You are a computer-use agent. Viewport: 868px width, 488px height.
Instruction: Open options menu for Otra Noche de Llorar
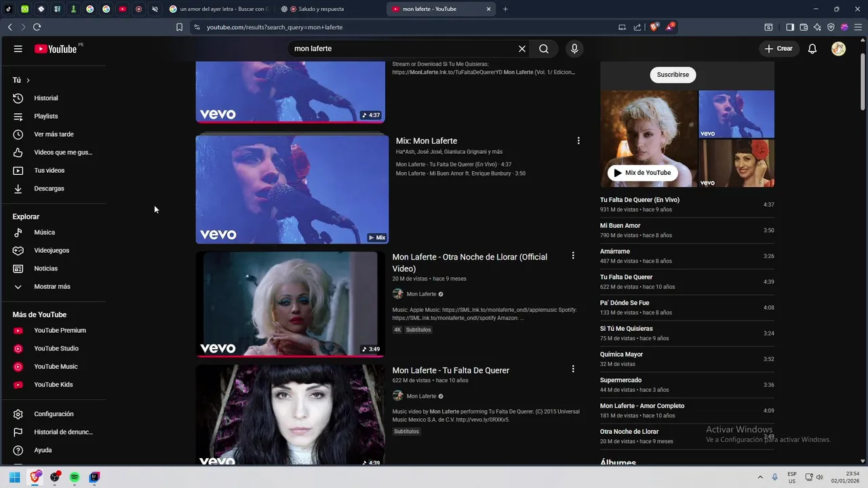coord(573,256)
